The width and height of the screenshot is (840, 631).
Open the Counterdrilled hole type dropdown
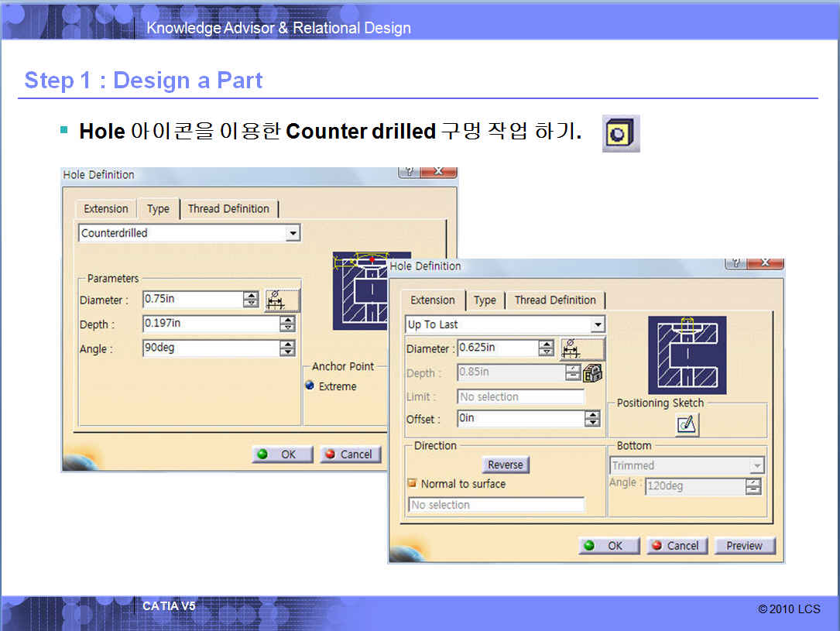pyautogui.click(x=292, y=233)
